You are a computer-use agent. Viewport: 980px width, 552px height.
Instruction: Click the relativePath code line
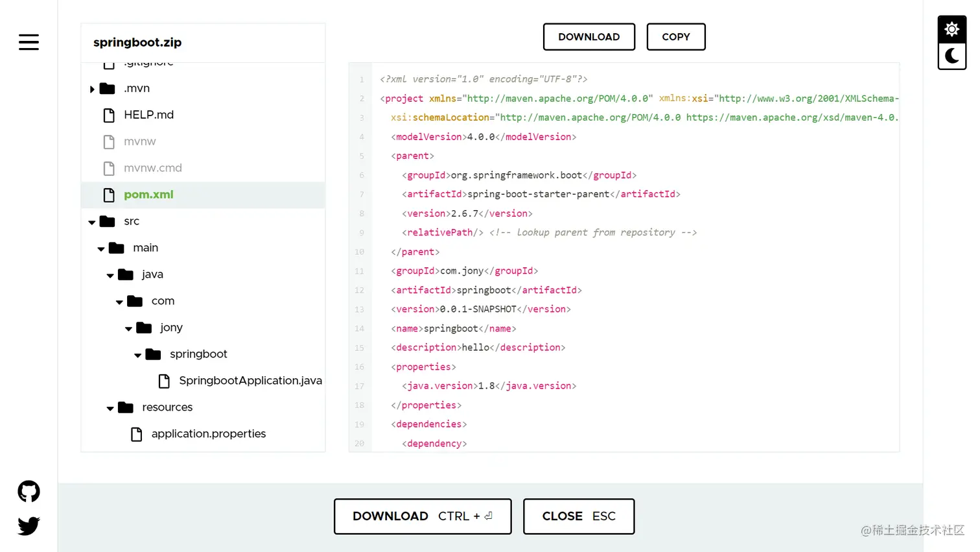(x=550, y=233)
